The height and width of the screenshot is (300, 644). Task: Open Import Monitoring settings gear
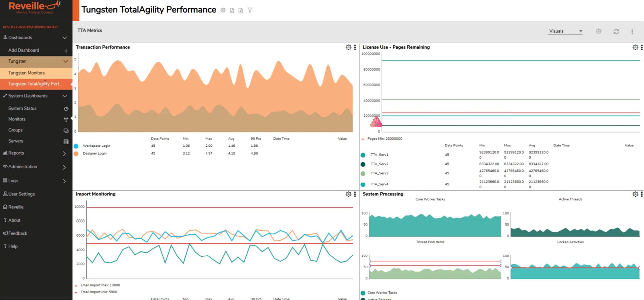coord(348,194)
